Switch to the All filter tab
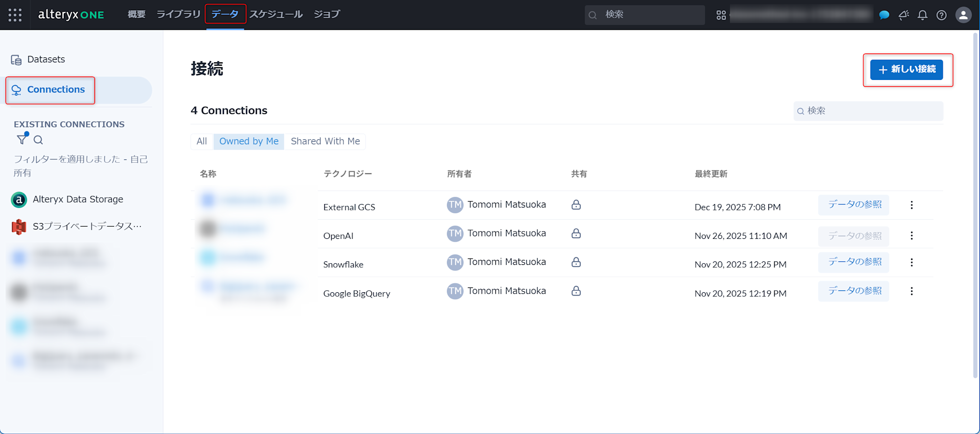 point(202,141)
